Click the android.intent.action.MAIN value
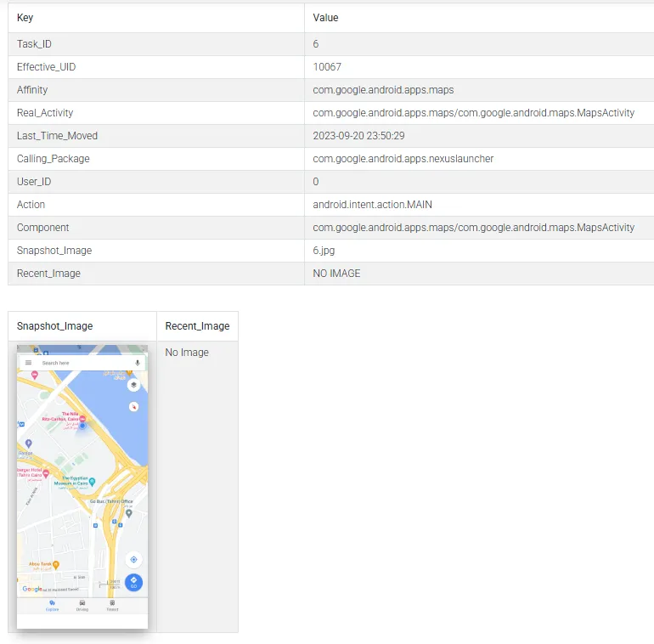This screenshot has width=654, height=644. click(x=373, y=205)
